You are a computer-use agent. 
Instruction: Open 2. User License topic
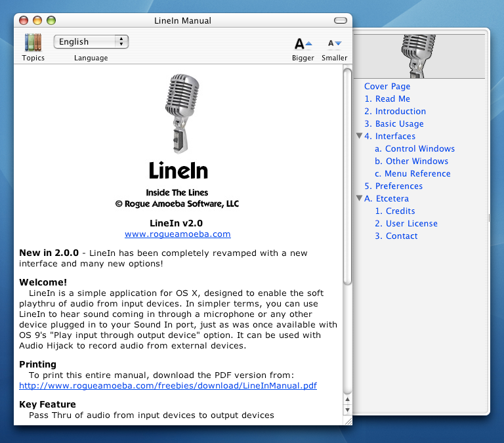(406, 223)
